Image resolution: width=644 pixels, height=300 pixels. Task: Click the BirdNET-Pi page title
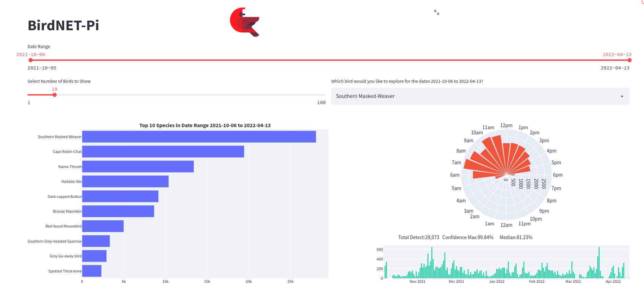point(64,25)
